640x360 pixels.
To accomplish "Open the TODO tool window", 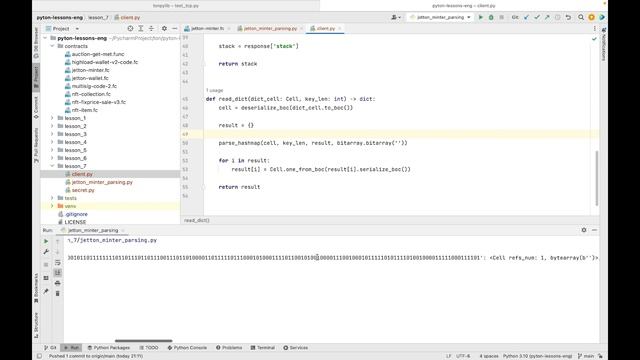I will [149, 348].
